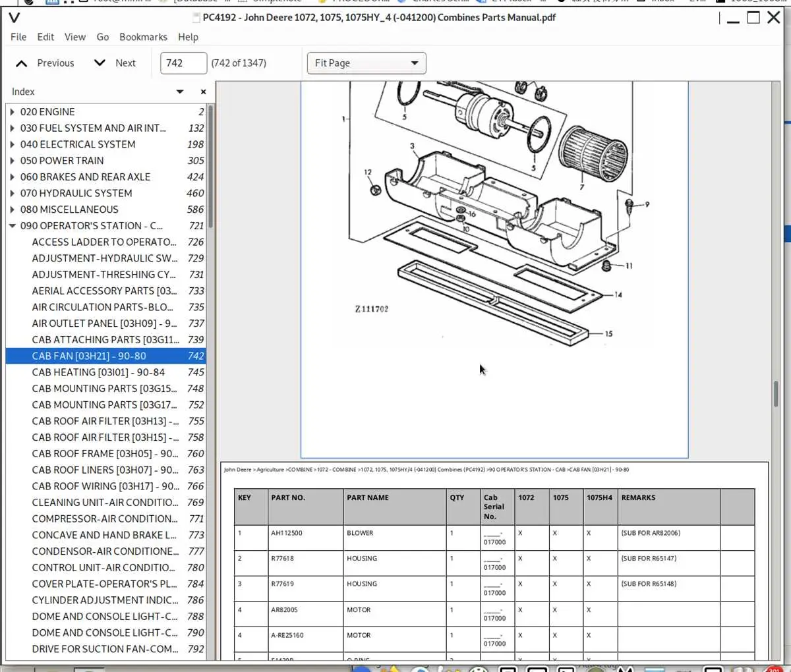Expand the 060 BRAKES AND REAR AXLE section
This screenshot has height=672, width=791.
13,177
